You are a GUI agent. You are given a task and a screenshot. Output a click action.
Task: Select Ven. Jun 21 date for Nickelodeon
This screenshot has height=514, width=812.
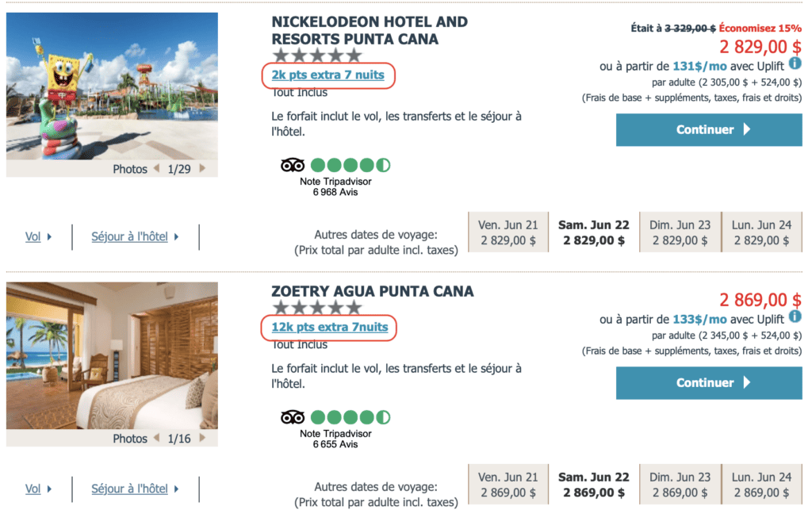click(x=507, y=232)
